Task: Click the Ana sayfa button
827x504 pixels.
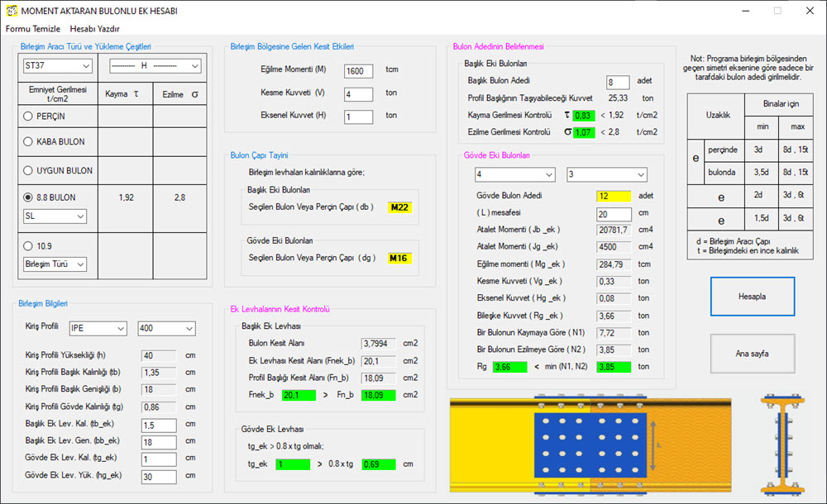Action: [x=752, y=354]
